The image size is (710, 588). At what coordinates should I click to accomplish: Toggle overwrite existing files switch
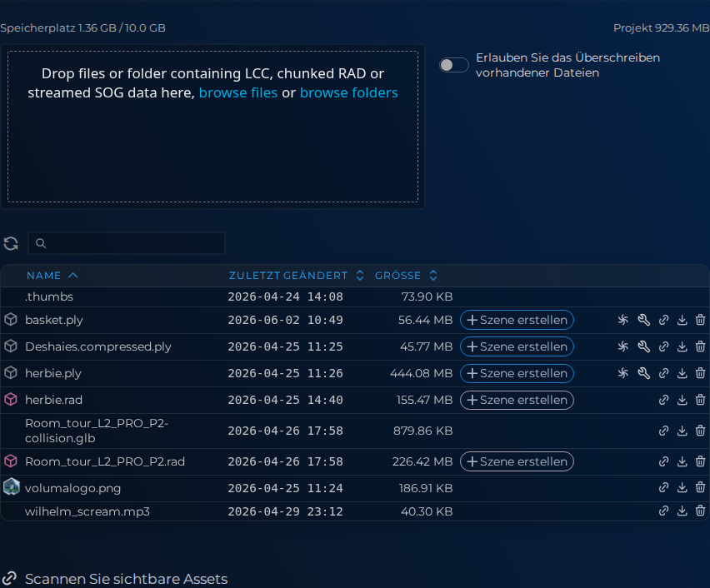453,65
